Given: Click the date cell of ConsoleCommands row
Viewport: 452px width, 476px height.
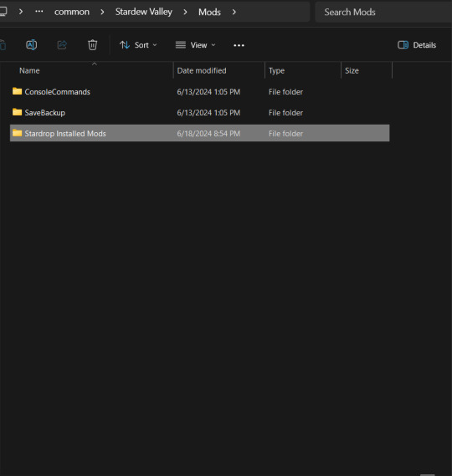Looking at the screenshot, I should [x=208, y=92].
